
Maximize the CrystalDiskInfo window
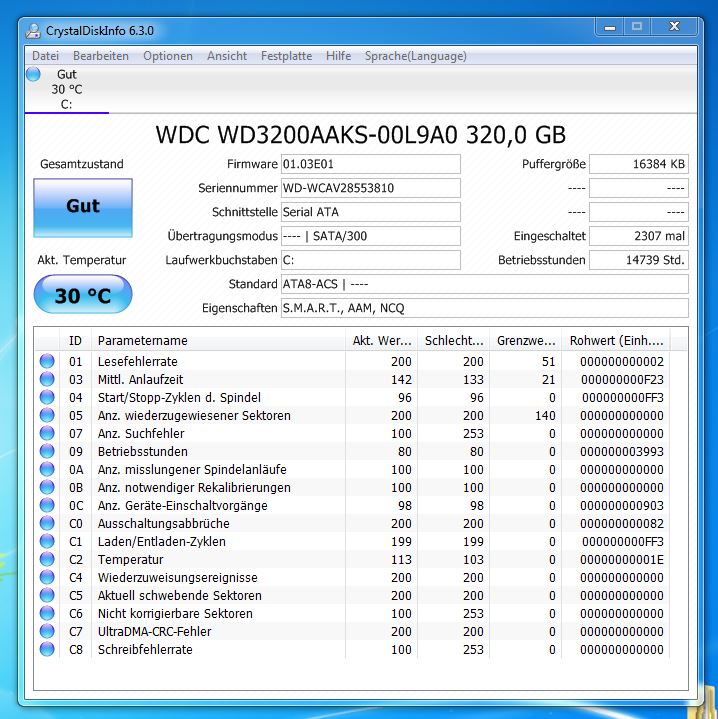637,27
